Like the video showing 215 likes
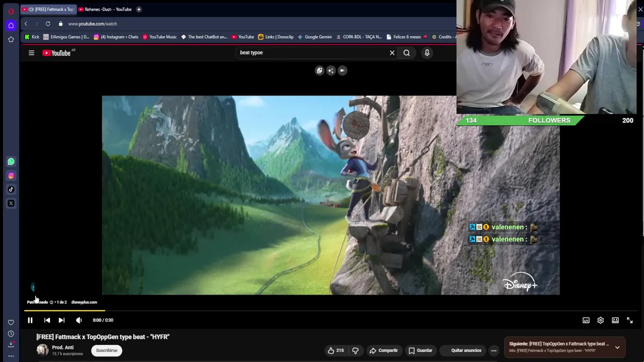Image resolution: width=644 pixels, height=362 pixels. (336, 350)
